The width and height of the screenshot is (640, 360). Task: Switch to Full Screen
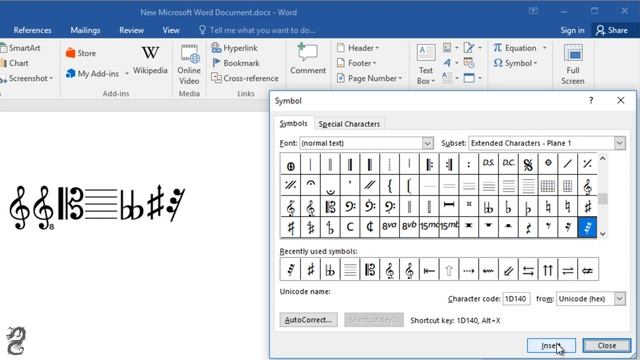(573, 64)
